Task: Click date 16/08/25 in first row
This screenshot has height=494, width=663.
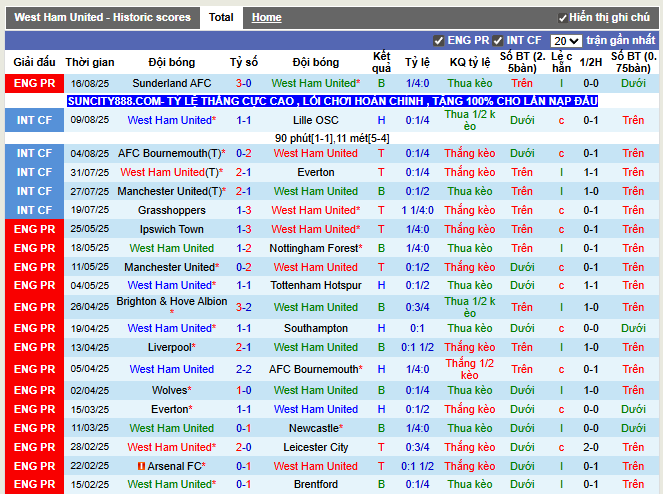Action: 90,83
